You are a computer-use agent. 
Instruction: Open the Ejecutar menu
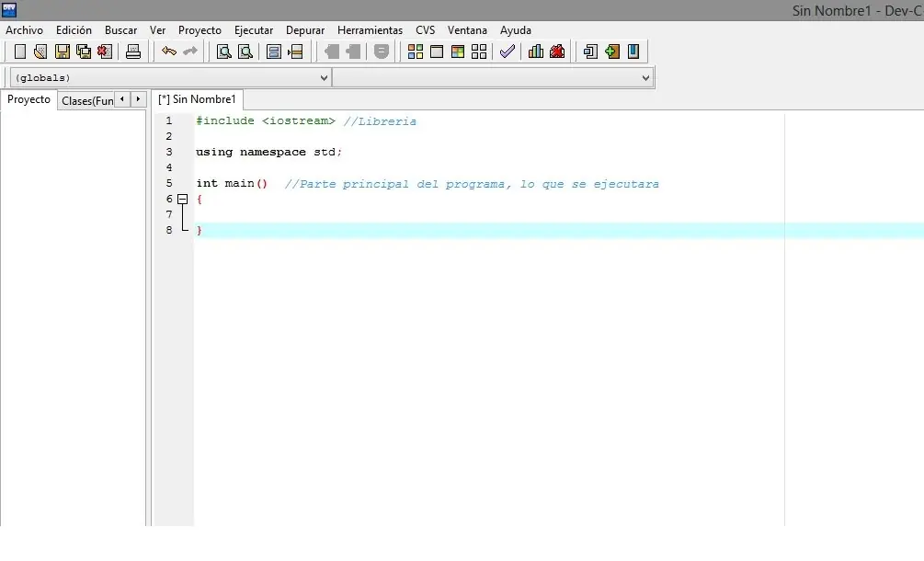click(x=254, y=30)
